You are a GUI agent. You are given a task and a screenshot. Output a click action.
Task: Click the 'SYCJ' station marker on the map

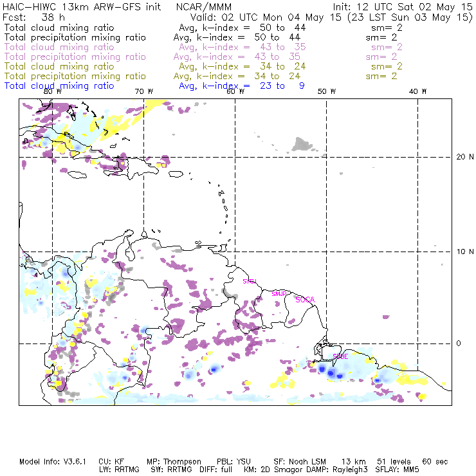(250, 281)
